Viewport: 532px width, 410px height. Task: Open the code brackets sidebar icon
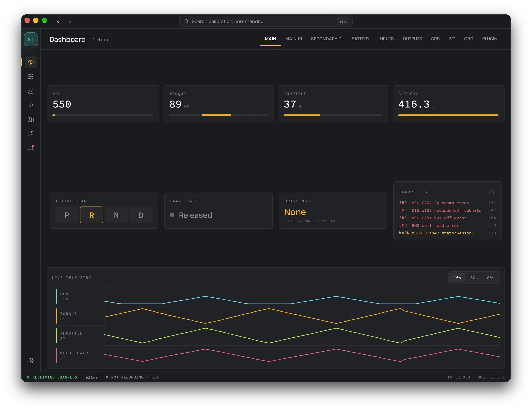31,105
